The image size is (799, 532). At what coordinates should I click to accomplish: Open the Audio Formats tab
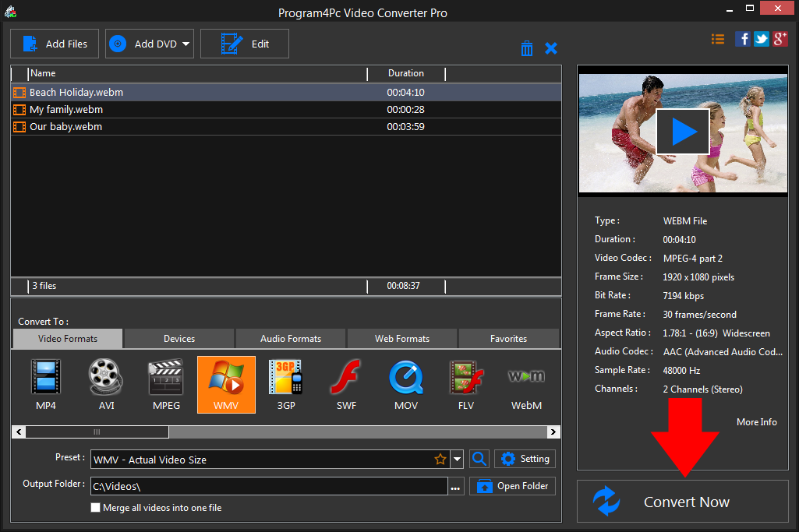[290, 338]
